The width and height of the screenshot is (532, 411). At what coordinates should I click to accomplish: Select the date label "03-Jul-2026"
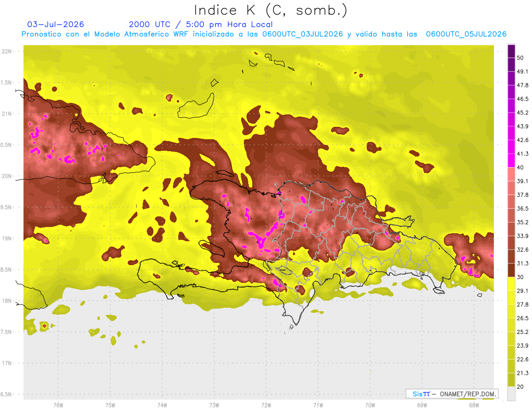pyautogui.click(x=56, y=24)
